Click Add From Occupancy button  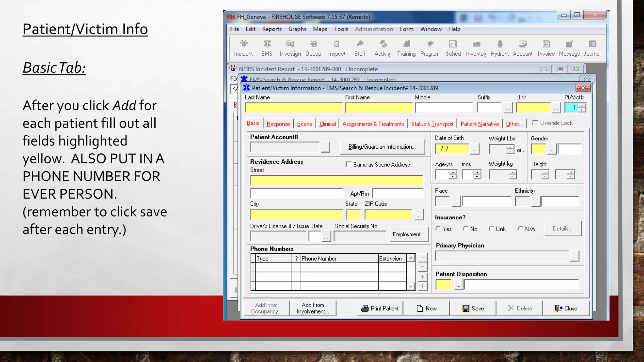pyautogui.click(x=266, y=308)
